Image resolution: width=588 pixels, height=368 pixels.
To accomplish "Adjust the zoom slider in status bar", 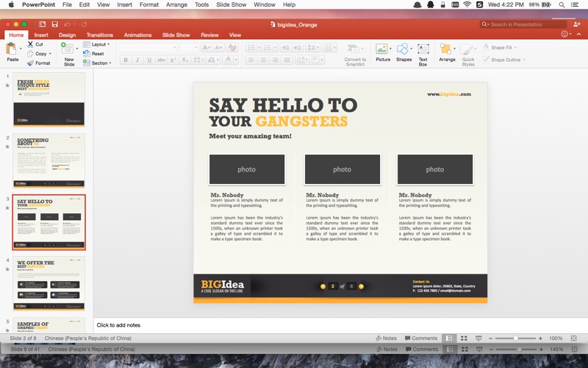I will coord(516,339).
